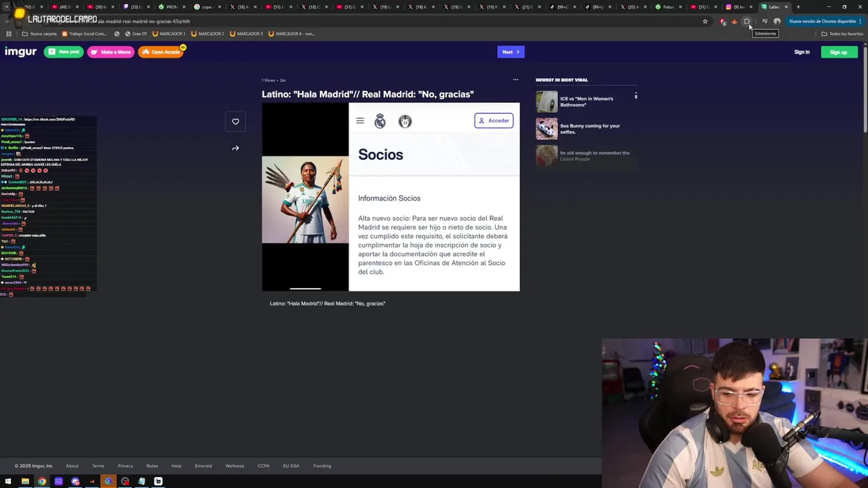
Task: Click the apps grid icon in bookmarks bar
Action: click(x=9, y=34)
